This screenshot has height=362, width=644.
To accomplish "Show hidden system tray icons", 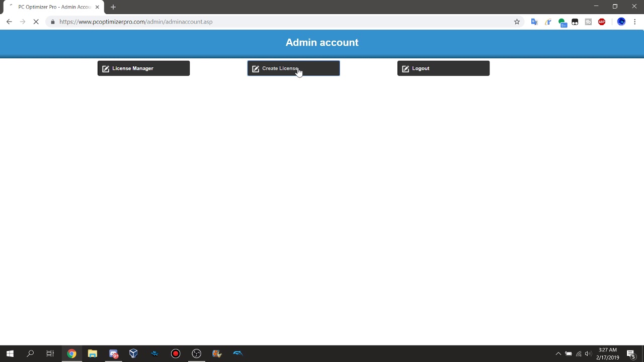I will (558, 353).
